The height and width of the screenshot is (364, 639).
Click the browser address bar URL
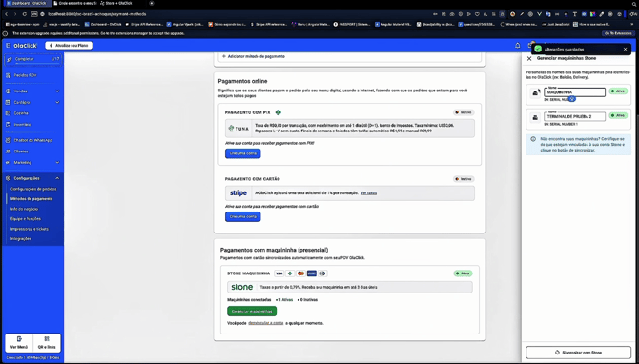[97, 14]
